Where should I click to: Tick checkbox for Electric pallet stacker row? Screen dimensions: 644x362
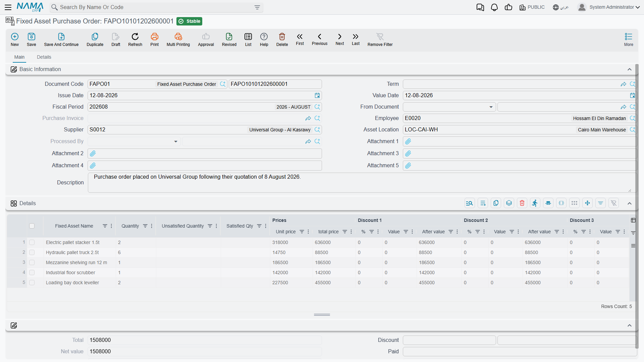click(32, 242)
